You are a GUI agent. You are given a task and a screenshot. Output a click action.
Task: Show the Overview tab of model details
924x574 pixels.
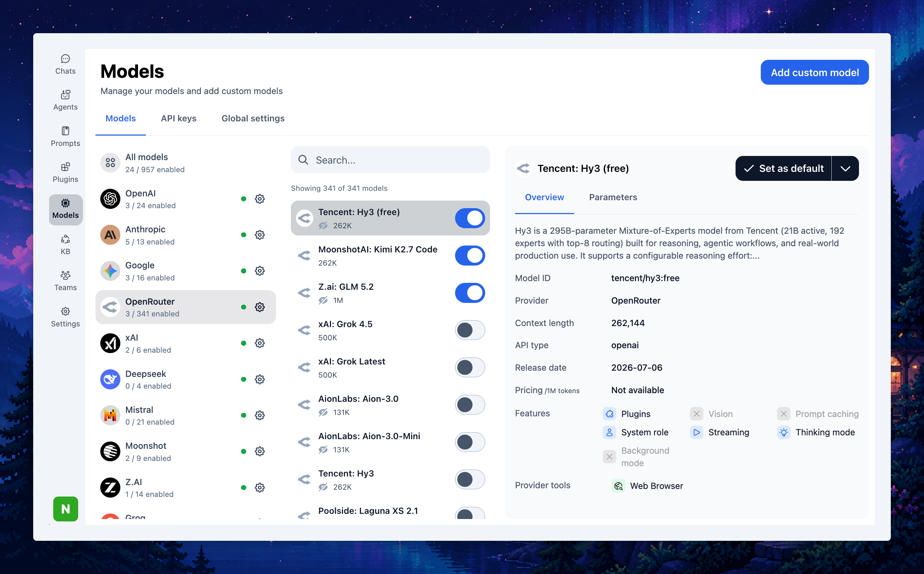pos(544,197)
